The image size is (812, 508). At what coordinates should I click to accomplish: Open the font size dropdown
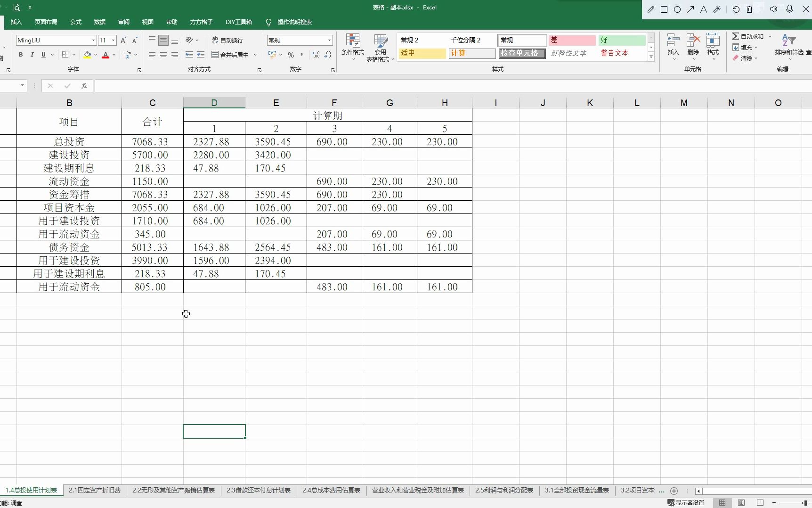pyautogui.click(x=113, y=41)
